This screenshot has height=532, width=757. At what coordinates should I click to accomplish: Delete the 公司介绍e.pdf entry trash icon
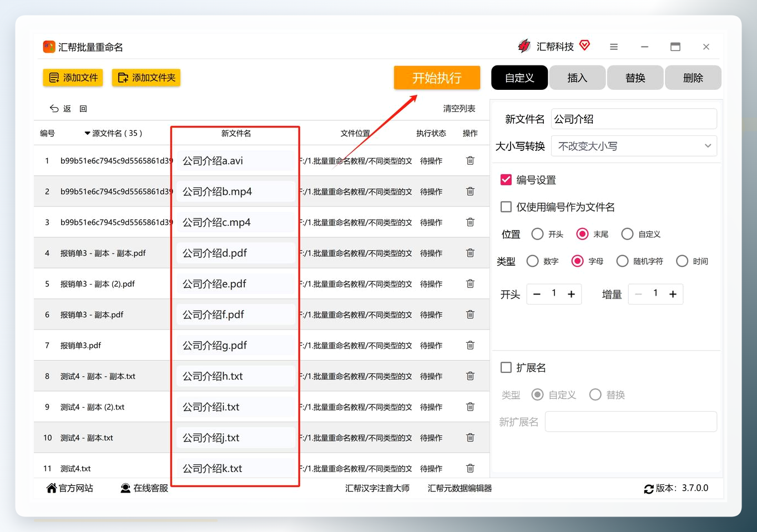pyautogui.click(x=470, y=284)
